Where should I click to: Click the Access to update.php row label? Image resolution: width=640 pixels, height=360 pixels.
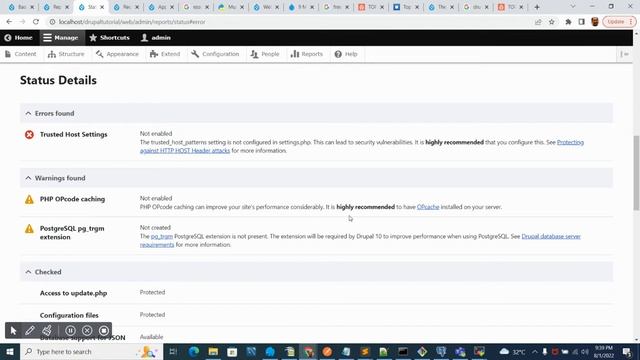73,293
